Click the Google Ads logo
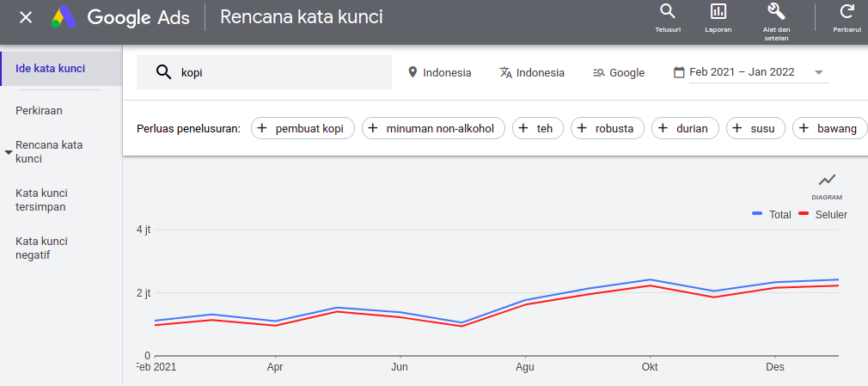Image resolution: width=868 pixels, height=386 pixels. tap(64, 17)
